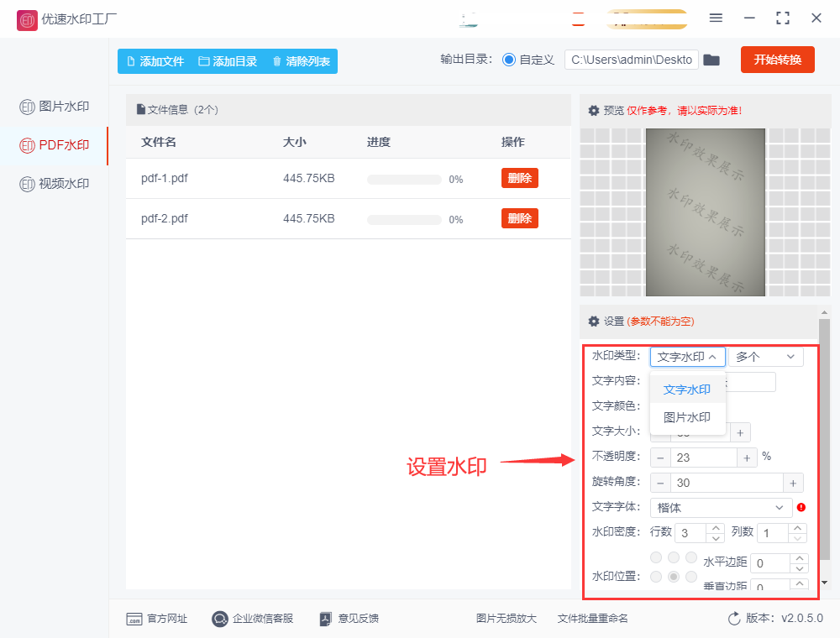Open 图片无损放大 link

[507, 619]
